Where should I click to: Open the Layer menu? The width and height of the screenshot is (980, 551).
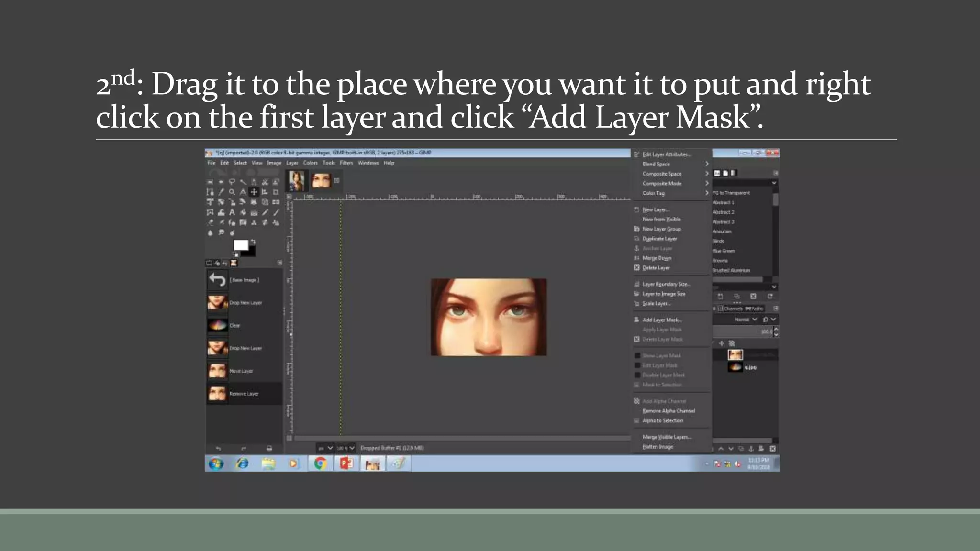(x=292, y=163)
